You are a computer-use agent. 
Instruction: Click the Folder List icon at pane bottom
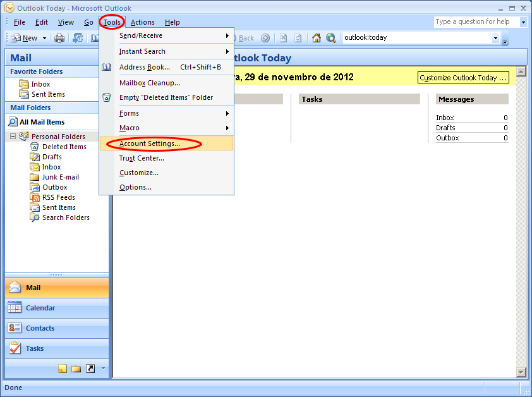pos(76,369)
